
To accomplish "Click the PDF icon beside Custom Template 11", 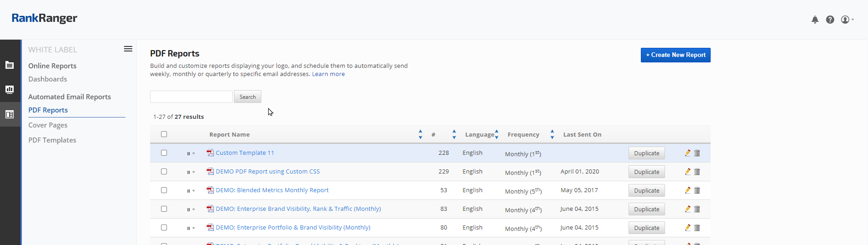I will 210,153.
